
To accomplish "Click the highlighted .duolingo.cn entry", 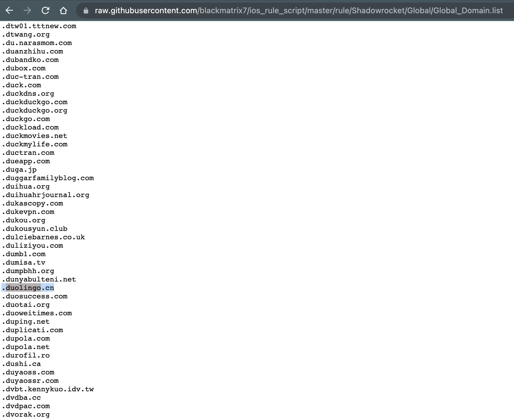I will (27, 288).
